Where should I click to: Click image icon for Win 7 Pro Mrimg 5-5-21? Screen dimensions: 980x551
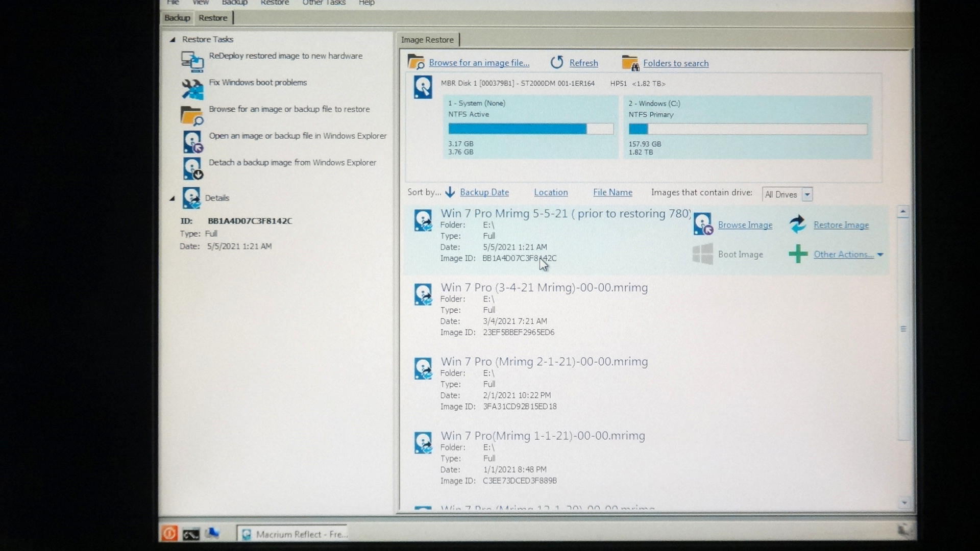(x=423, y=220)
